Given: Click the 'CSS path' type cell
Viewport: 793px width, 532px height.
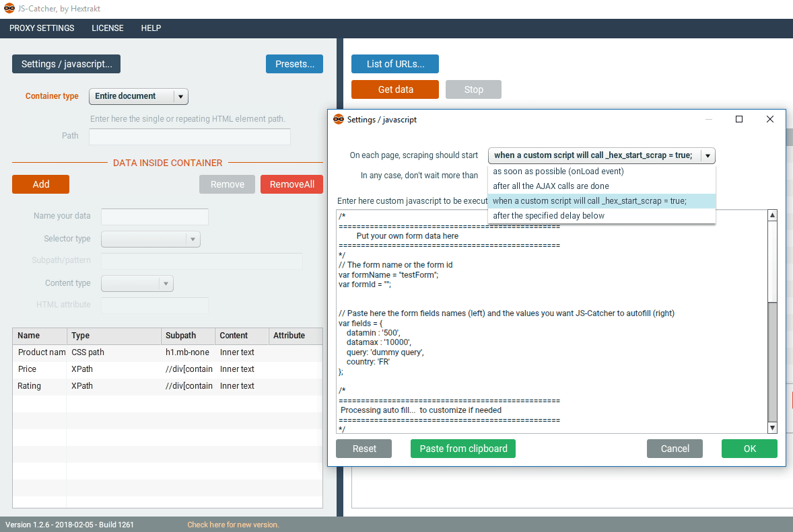Looking at the screenshot, I should point(114,352).
